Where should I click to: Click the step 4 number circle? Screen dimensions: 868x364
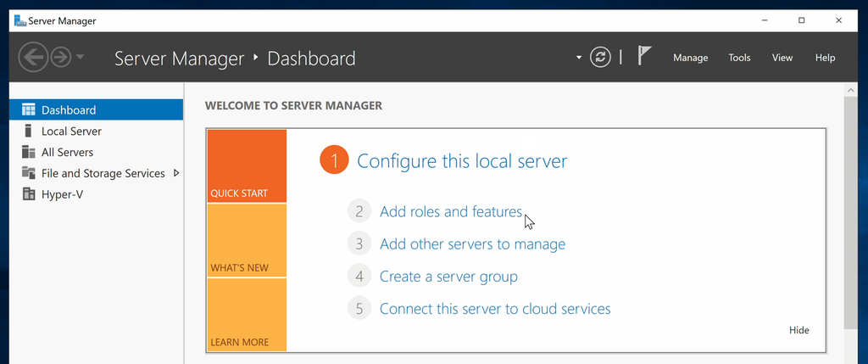point(359,276)
